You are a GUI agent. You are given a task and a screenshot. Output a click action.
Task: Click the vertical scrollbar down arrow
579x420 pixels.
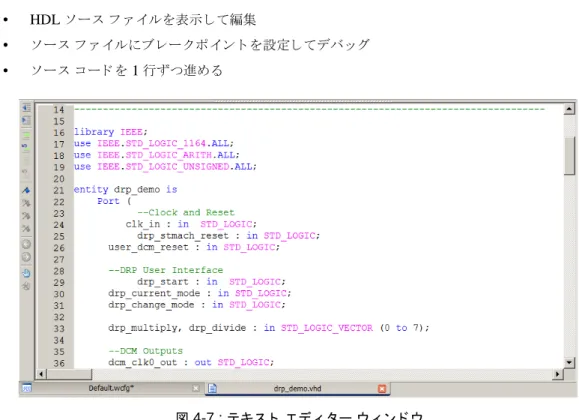[569, 363]
